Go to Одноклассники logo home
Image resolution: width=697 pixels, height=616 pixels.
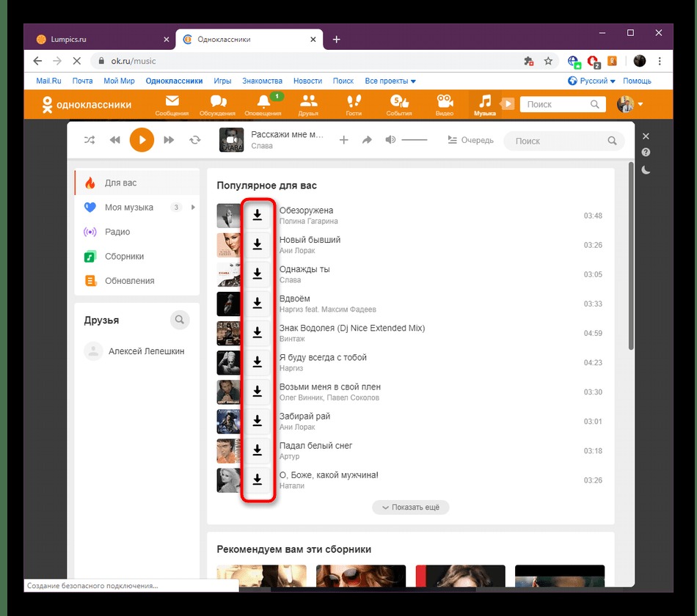[87, 105]
